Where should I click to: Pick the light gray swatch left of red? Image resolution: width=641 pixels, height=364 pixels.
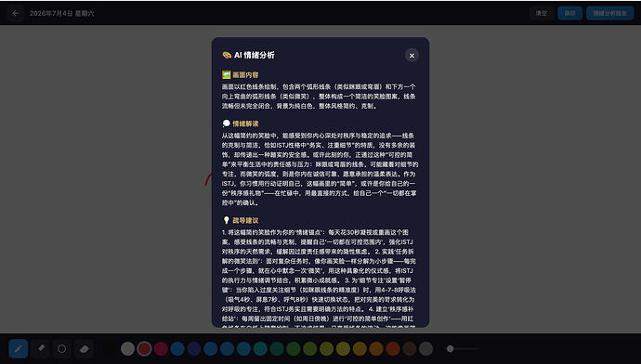(127, 348)
